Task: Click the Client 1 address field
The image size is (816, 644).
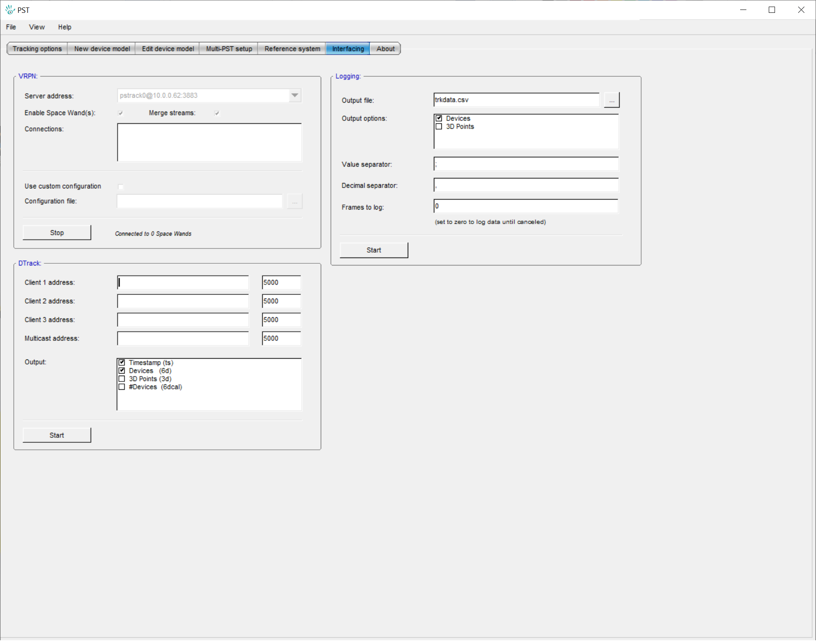Action: (x=183, y=282)
